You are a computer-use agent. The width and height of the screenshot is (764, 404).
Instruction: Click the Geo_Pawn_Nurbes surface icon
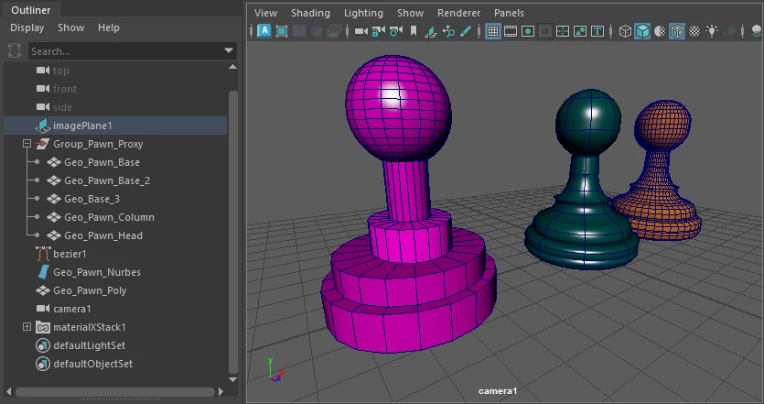(x=43, y=272)
